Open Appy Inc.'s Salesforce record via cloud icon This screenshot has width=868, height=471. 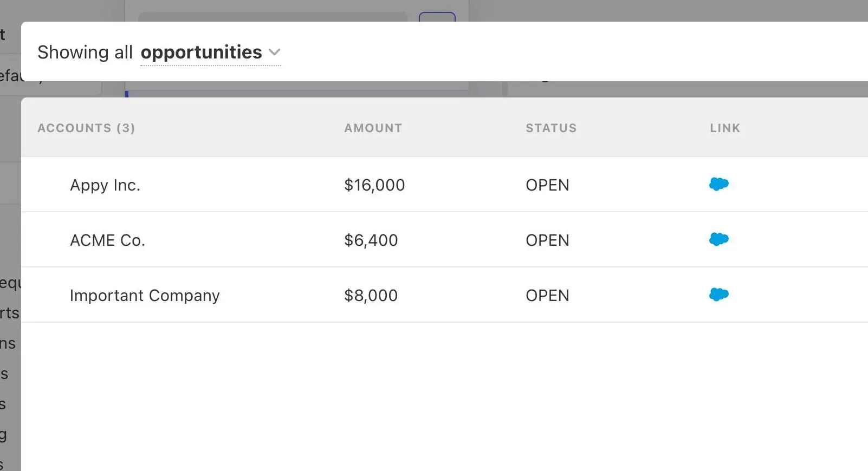coord(718,184)
